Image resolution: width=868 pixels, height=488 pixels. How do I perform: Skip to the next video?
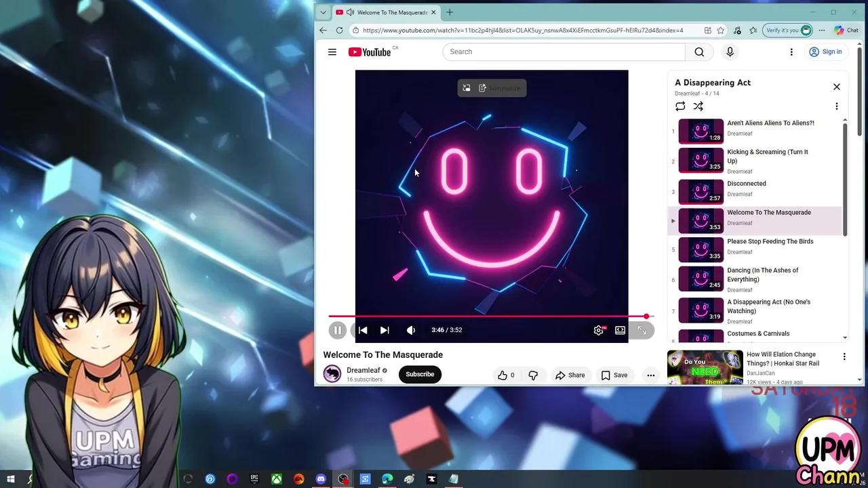(384, 330)
